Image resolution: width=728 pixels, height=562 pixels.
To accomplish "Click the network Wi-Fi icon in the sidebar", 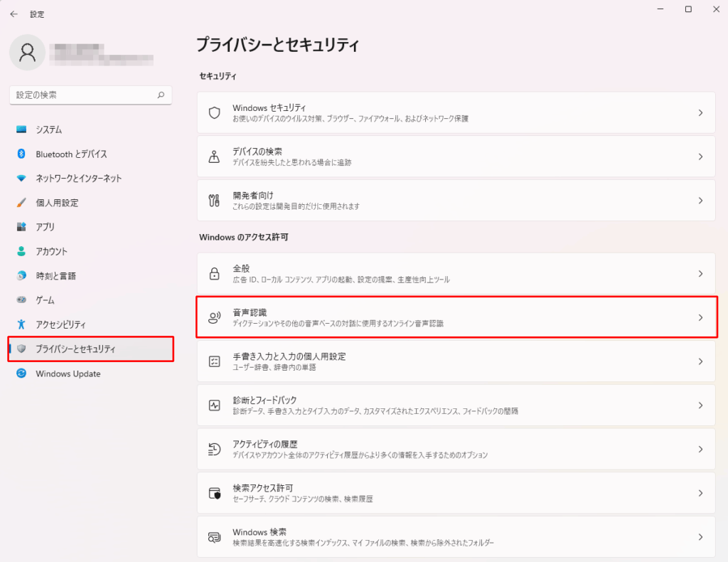I will 21,179.
